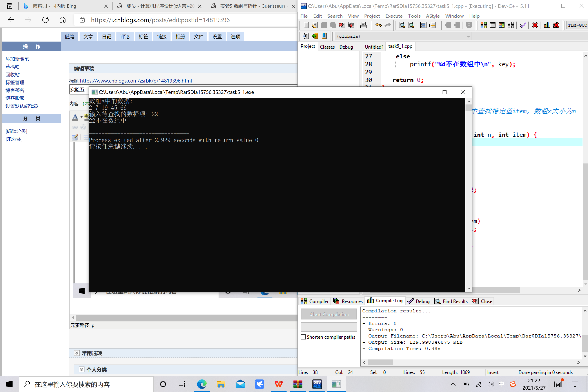Click the Find magnifier icon in toolbar
The width and height of the screenshot is (588, 392).
(402, 25)
